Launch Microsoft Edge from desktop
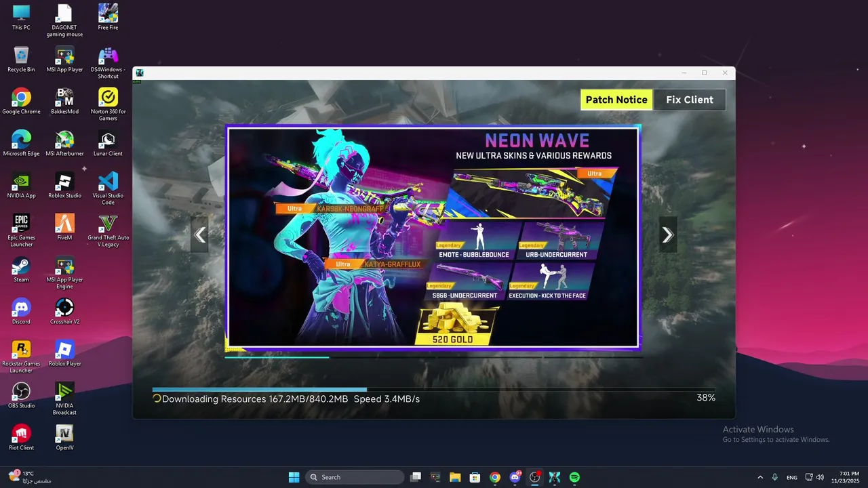Screen dimensions: 868x488 coord(21,144)
